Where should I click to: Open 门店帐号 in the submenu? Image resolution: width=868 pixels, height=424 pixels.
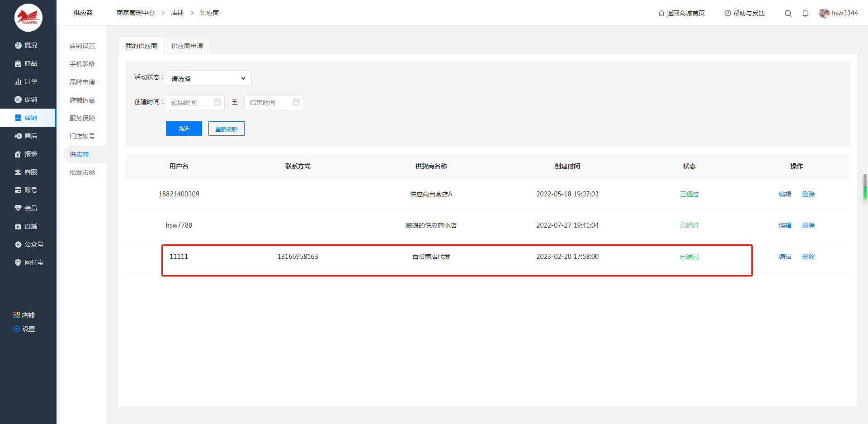coord(82,136)
